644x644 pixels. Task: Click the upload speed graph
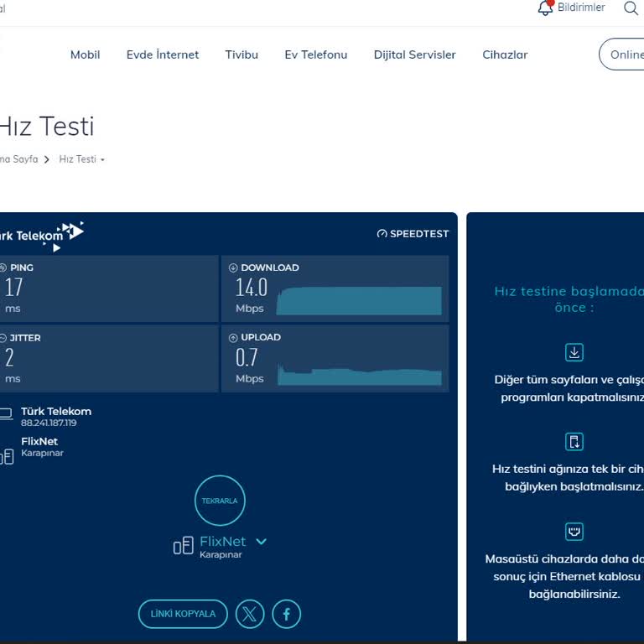(360, 374)
